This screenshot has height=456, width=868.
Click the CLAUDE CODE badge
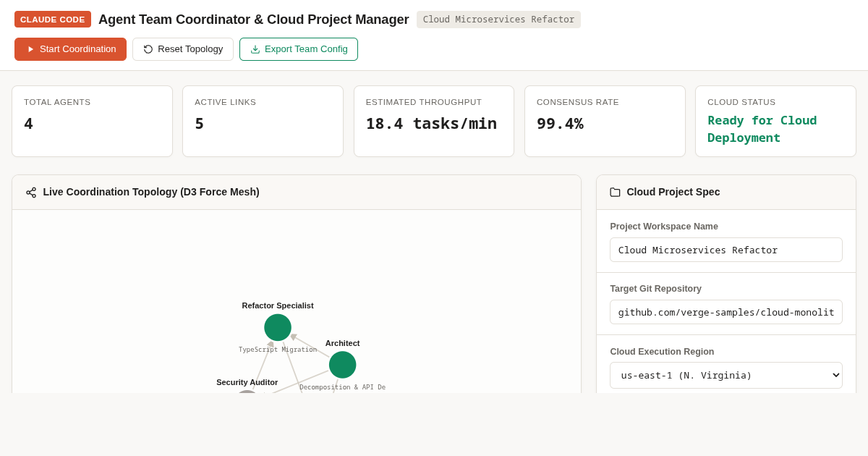point(53,20)
